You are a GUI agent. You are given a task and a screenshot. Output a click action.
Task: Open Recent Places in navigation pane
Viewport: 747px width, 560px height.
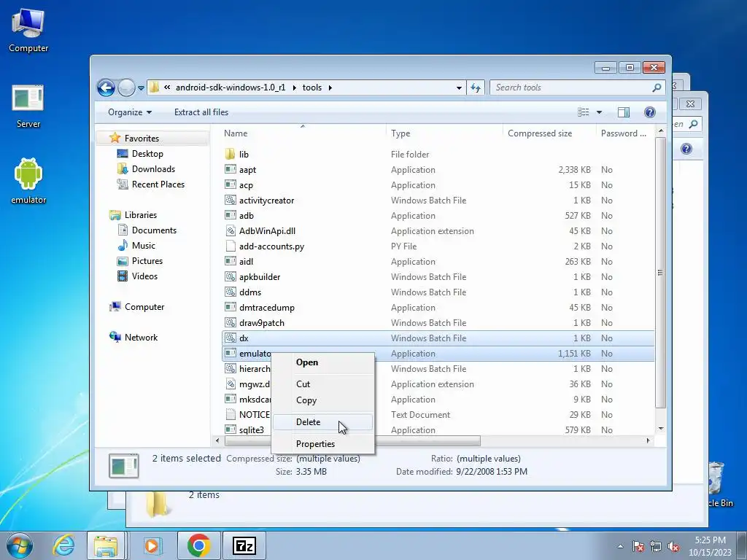(158, 184)
